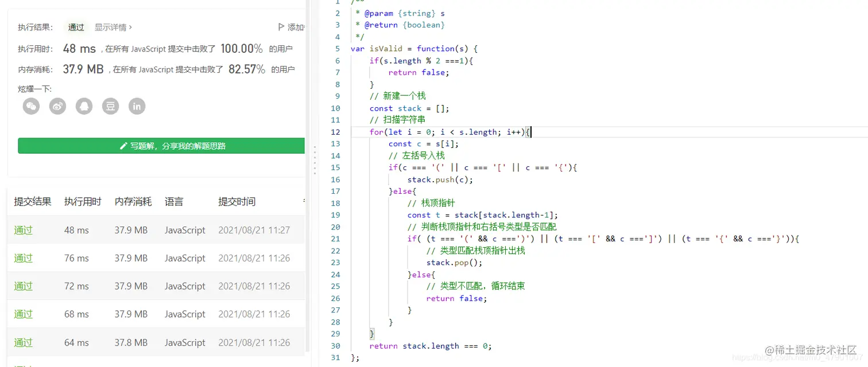
Task: Share result via QQ icon
Action: coord(84,106)
